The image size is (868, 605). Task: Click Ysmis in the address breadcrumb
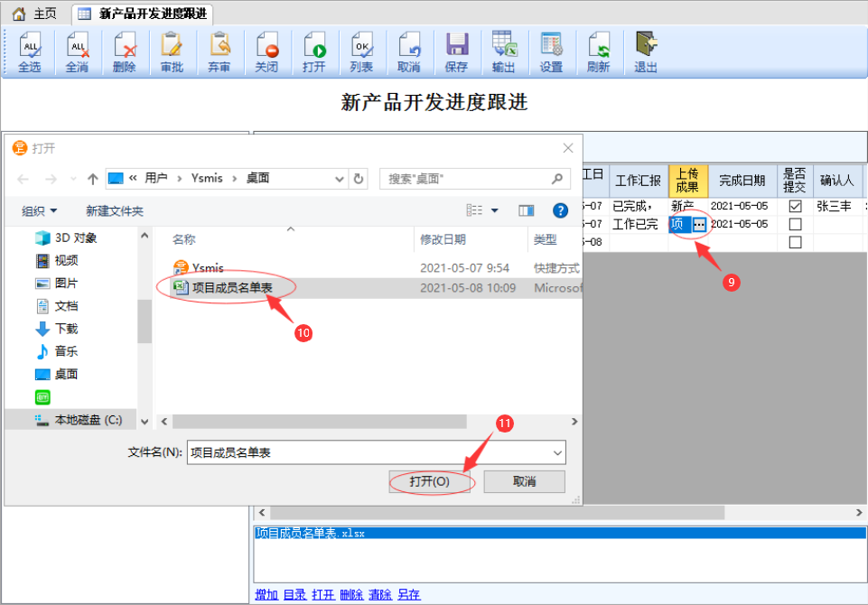pos(207,178)
